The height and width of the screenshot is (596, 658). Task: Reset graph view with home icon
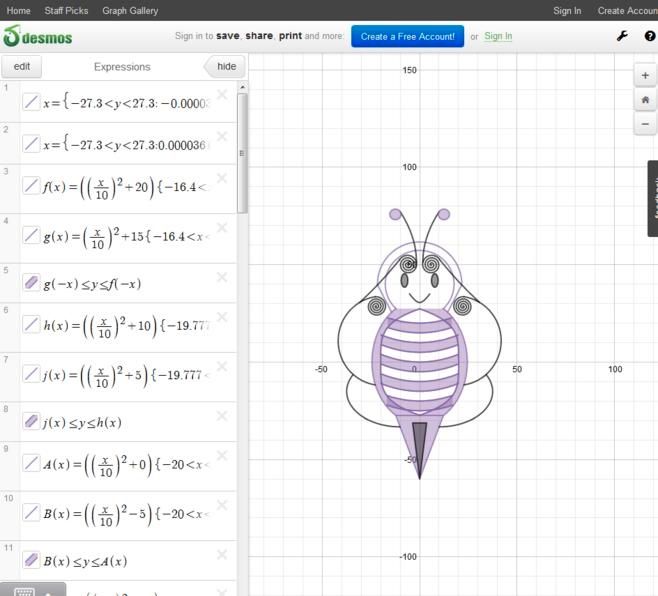645,99
